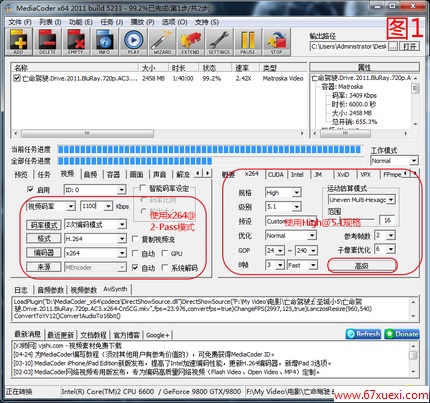Click the 打开 output folder button
Screen dimensions: 430x403
click(409, 46)
